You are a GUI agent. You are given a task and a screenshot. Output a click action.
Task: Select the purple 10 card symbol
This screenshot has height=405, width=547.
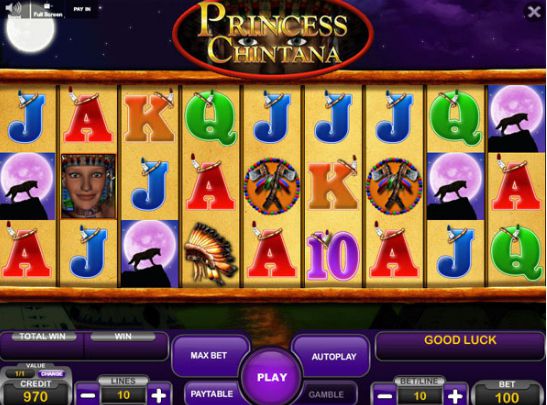tap(332, 255)
